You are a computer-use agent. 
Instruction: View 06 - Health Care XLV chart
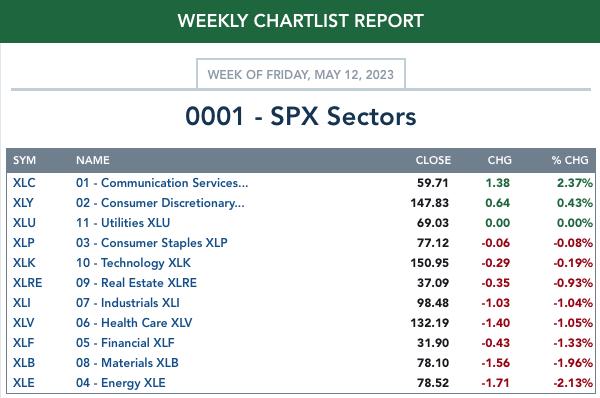point(134,323)
